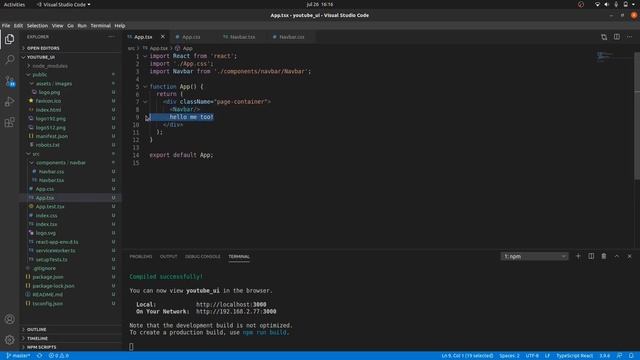Open errors and warnings count in status bar
This screenshot has height=360, width=640.
point(59,356)
